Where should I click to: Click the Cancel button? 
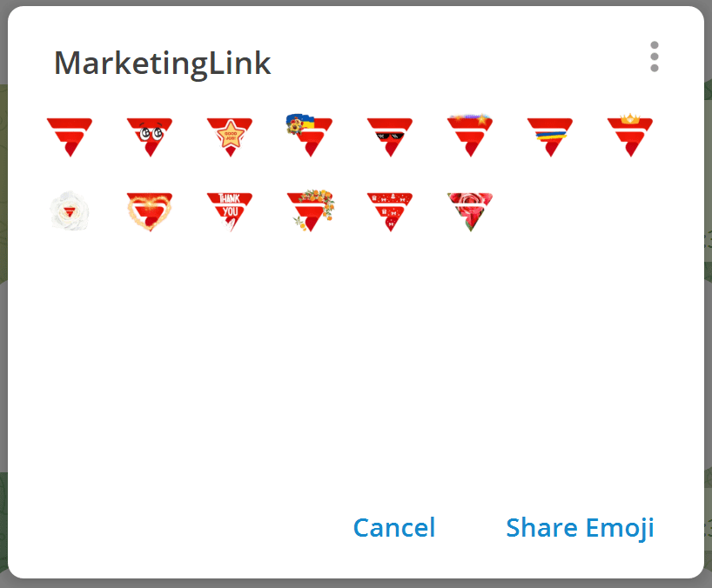point(394,528)
